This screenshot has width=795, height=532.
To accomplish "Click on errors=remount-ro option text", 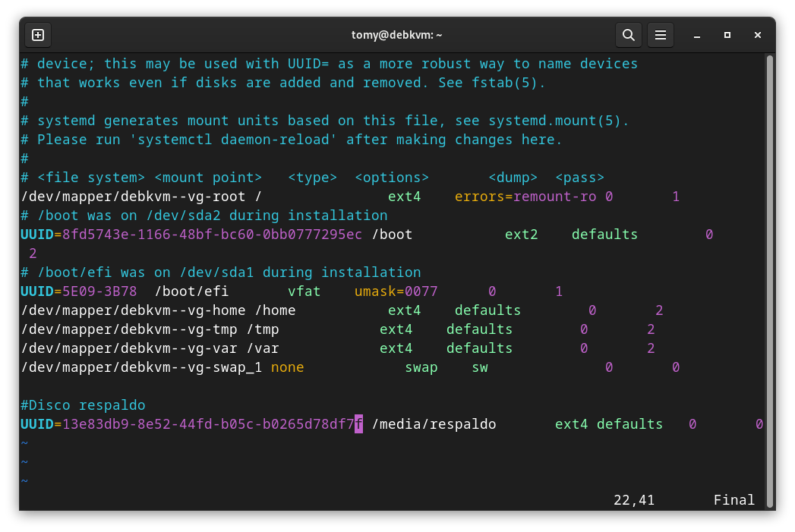I will click(x=525, y=197).
